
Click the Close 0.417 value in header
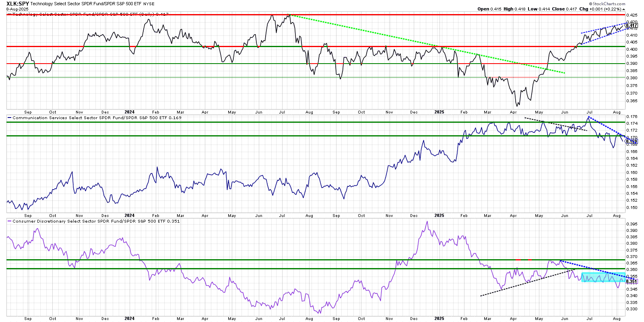(564, 9)
